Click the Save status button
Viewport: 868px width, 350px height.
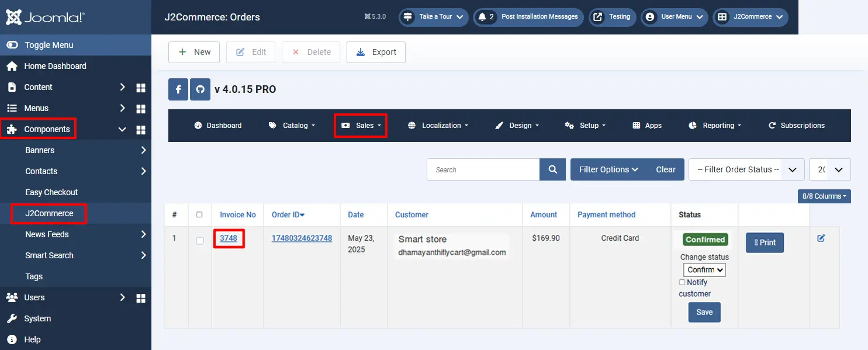coord(704,312)
